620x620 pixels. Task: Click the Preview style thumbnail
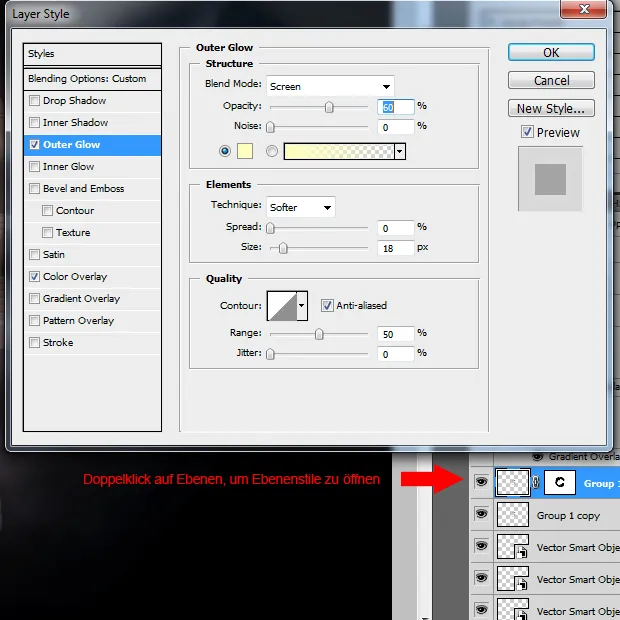click(x=550, y=179)
